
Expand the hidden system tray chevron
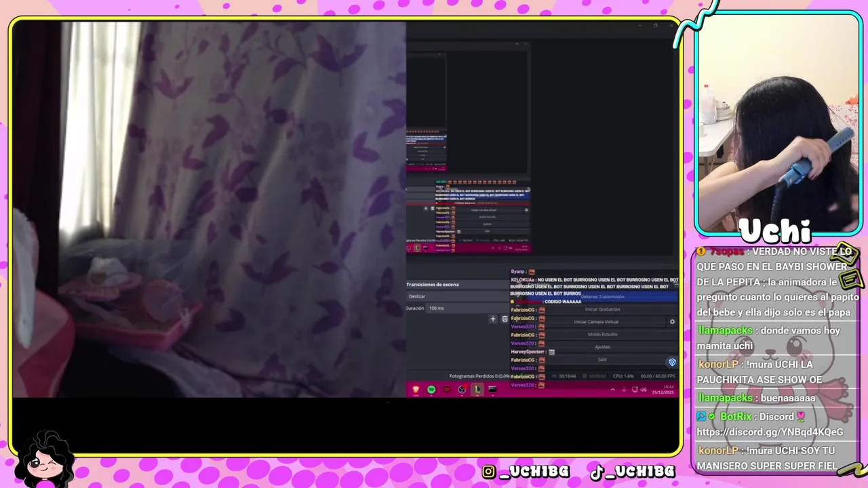(612, 390)
